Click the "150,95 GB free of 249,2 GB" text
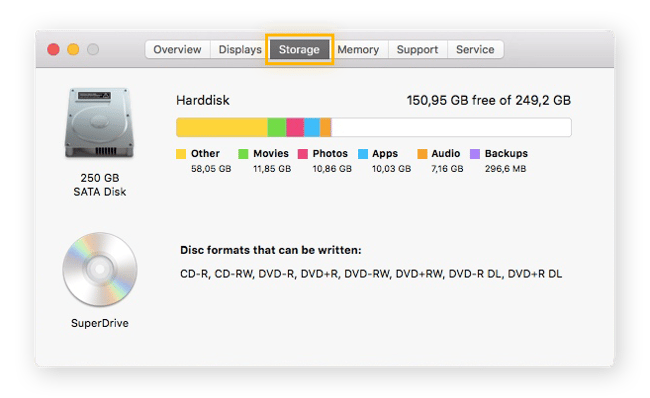 coord(489,100)
